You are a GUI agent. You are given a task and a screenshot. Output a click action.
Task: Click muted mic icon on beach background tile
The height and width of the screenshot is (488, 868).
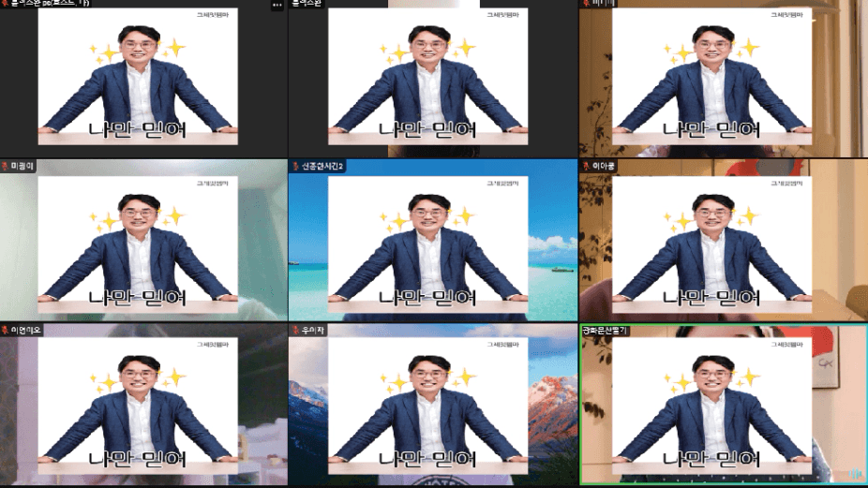coord(296,166)
